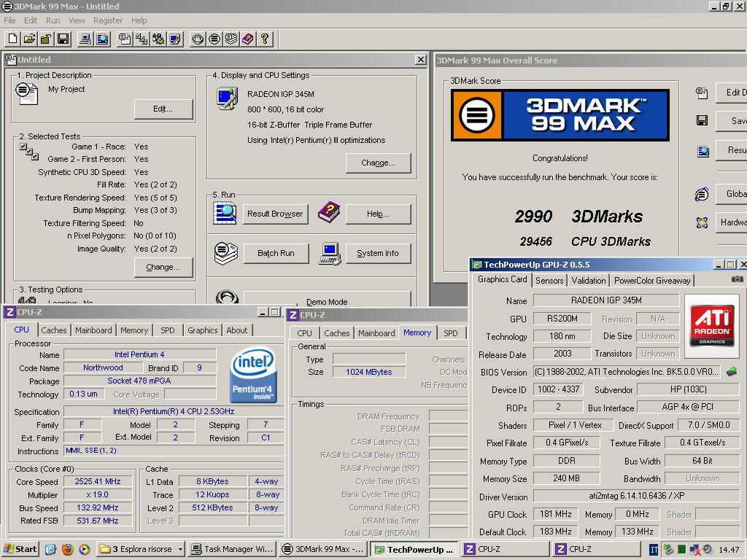Click the Result Browser button
This screenshot has width=747, height=560.
point(275,214)
